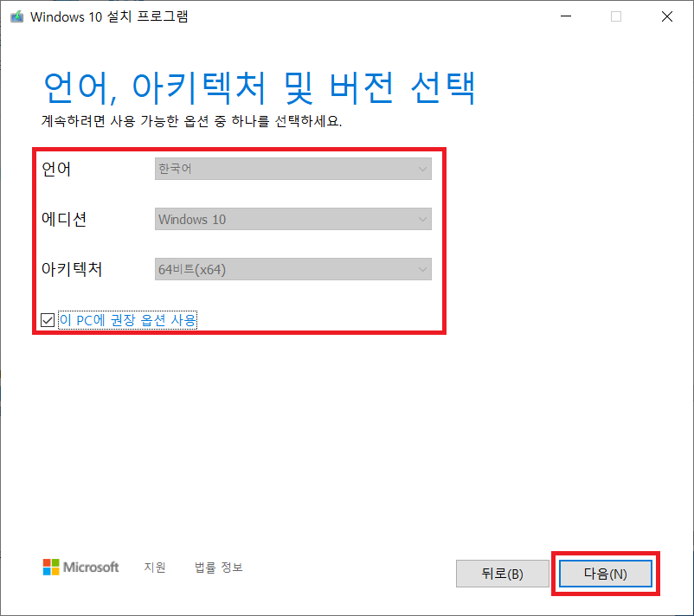Open the 아키텍처 64비트(x64) dropdown

(x=293, y=269)
